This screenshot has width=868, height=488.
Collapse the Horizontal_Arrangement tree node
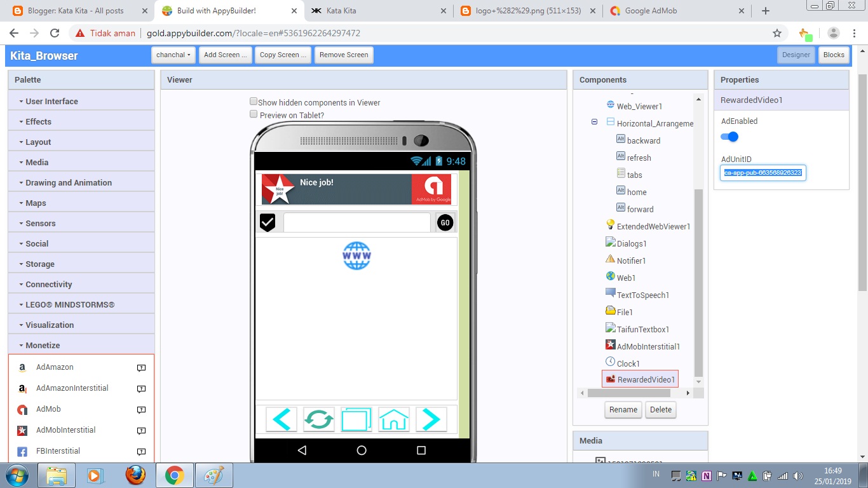[x=593, y=122]
